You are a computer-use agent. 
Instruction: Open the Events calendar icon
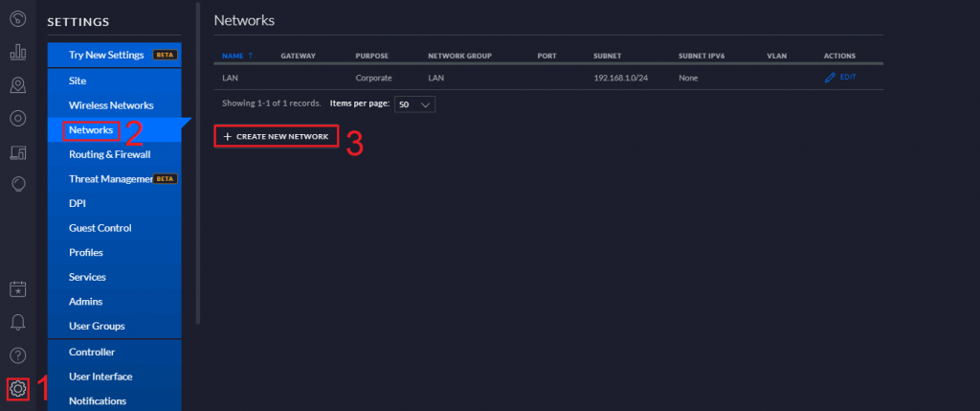point(17,288)
